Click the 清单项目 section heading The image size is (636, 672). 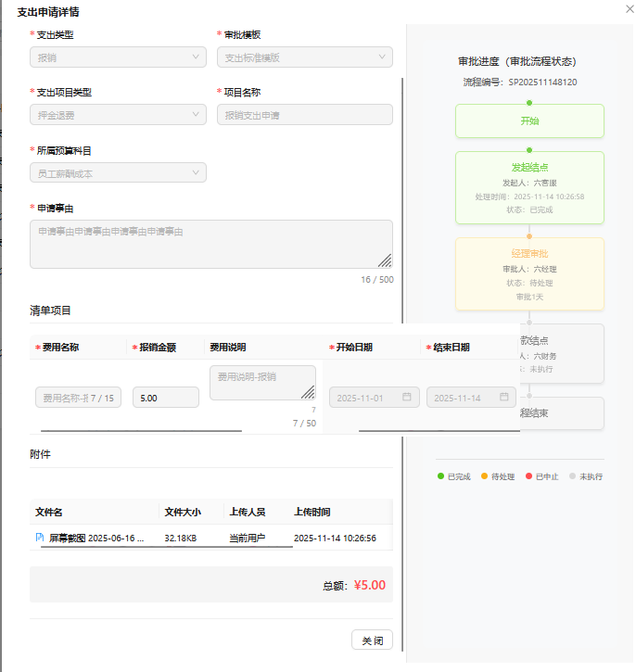coord(50,311)
